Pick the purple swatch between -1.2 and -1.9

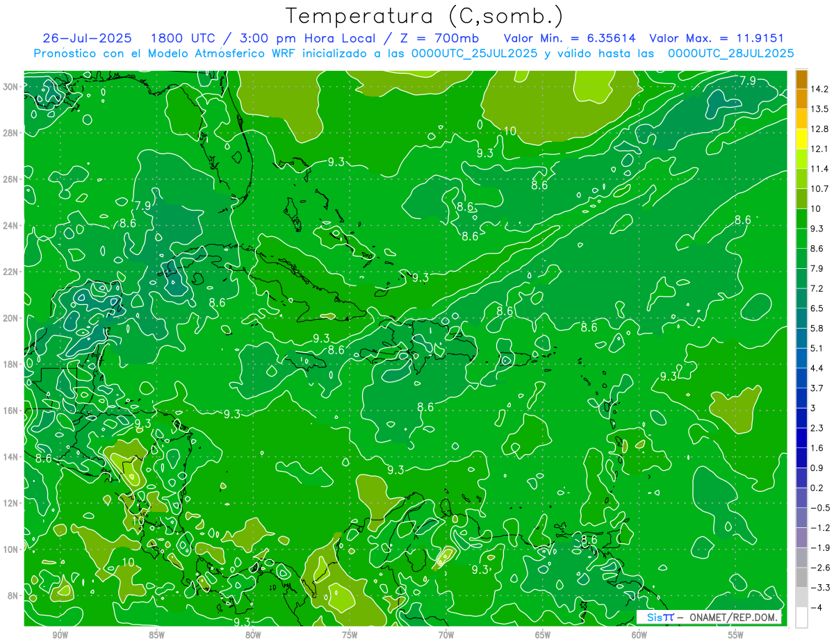coord(801,538)
